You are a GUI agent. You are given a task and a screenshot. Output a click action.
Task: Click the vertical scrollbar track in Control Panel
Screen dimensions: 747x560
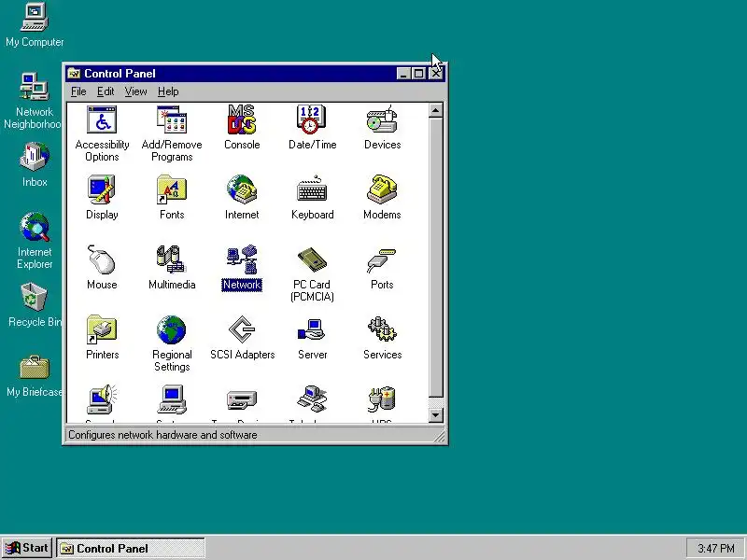(x=435, y=403)
